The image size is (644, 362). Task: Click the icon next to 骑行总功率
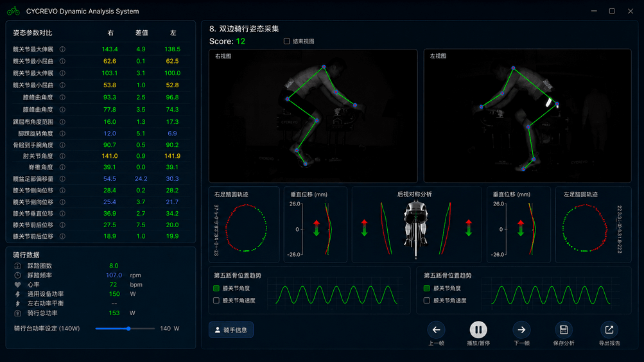pyautogui.click(x=18, y=313)
